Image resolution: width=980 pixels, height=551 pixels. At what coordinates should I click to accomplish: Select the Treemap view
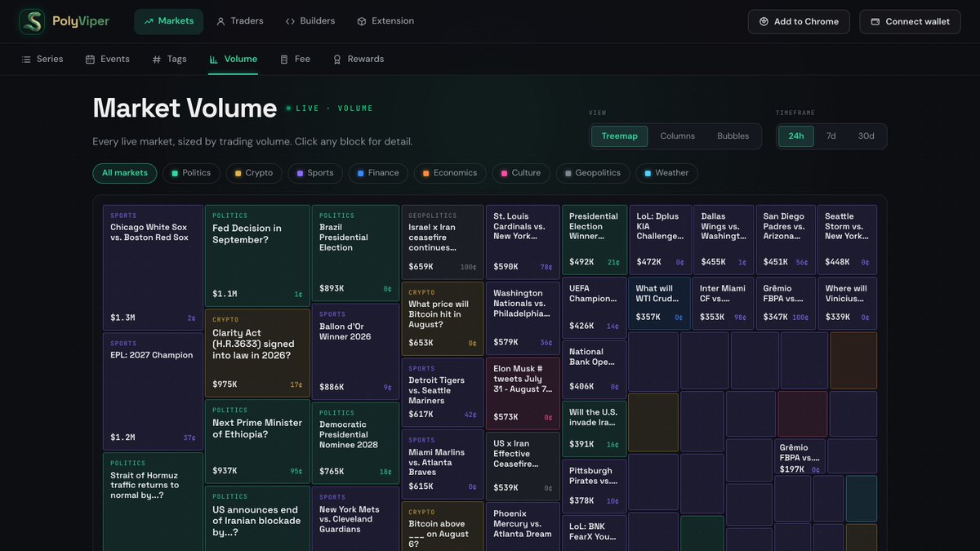[620, 136]
